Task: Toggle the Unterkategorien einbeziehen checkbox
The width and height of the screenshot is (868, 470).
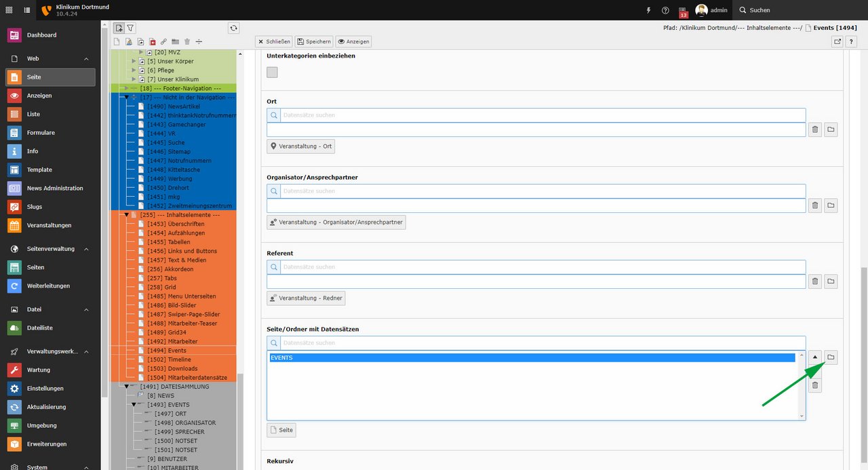Action: [x=272, y=73]
